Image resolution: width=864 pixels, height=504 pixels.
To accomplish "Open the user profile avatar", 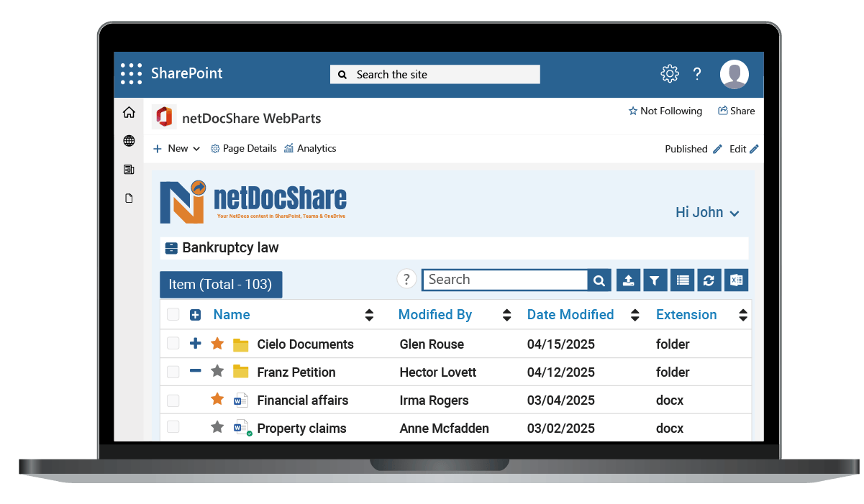I will (735, 74).
